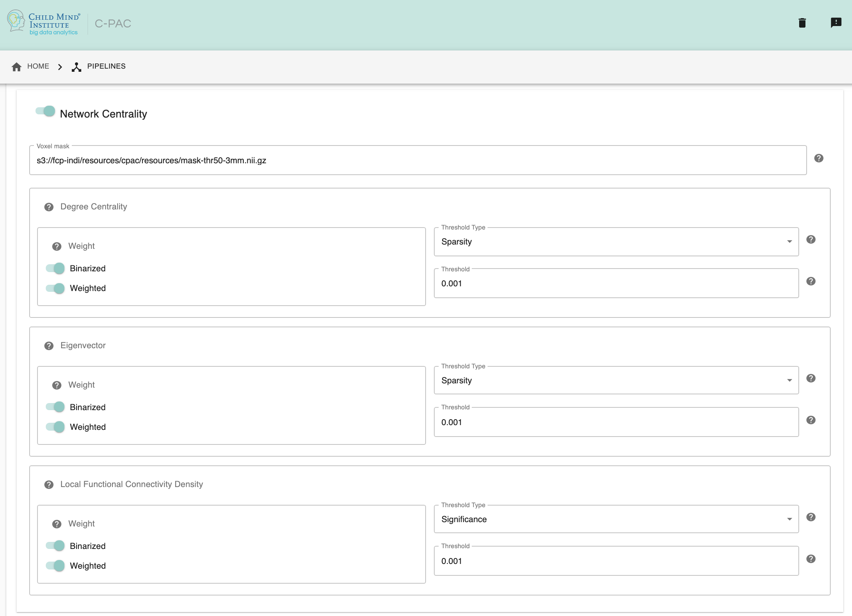
Task: Disable the Network Centrality toggle
Action: [45, 111]
